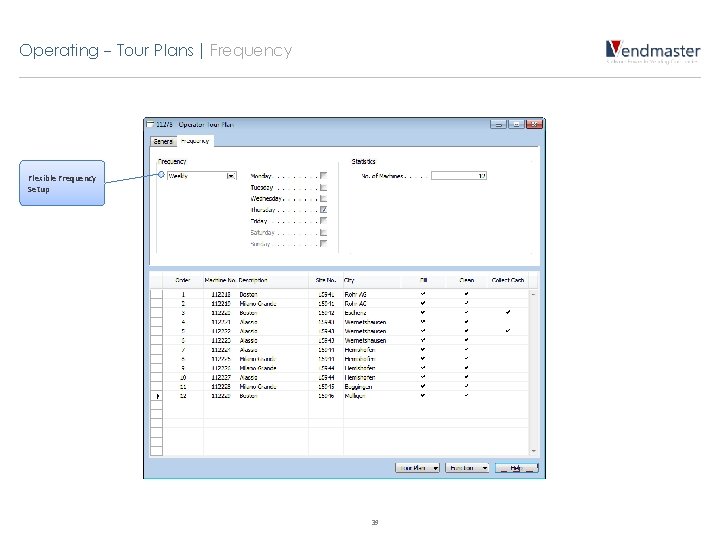The width and height of the screenshot is (720, 540).
Task: Toggle the Fill checkmark for order 12
Action: (423, 395)
